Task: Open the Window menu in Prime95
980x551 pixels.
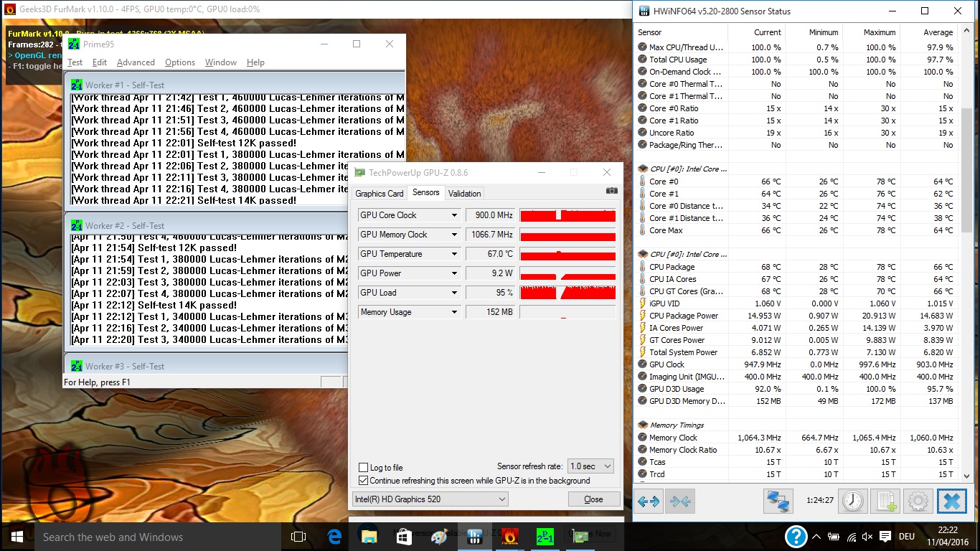Action: point(221,62)
